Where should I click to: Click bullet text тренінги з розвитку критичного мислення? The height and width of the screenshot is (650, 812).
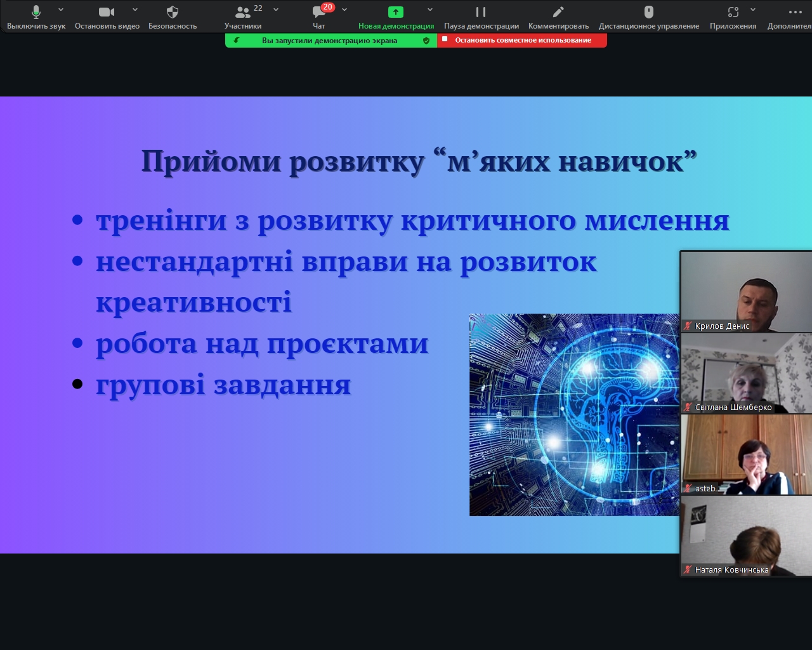[412, 221]
